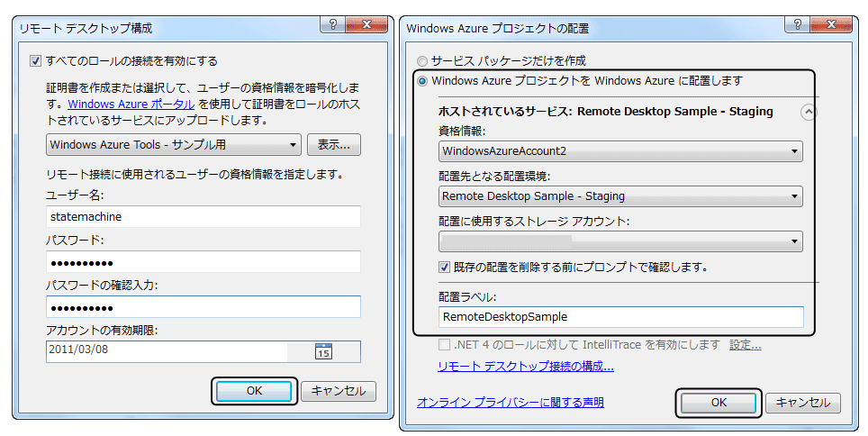Screen dimensions: 868x436
Task: Open the certificate dropdown Windows Azure Tools
Action: point(174,145)
